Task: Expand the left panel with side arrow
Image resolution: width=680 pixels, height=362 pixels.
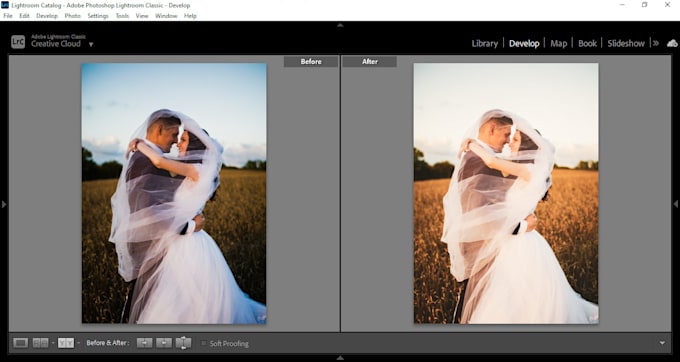Action: [x=4, y=204]
